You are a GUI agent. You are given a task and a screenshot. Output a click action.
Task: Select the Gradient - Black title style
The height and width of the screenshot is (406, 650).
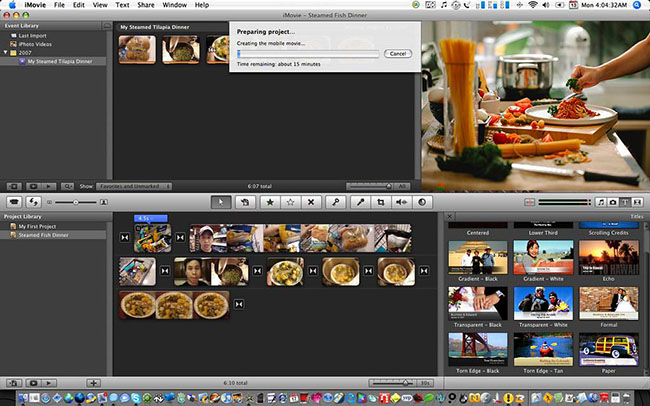click(x=478, y=258)
